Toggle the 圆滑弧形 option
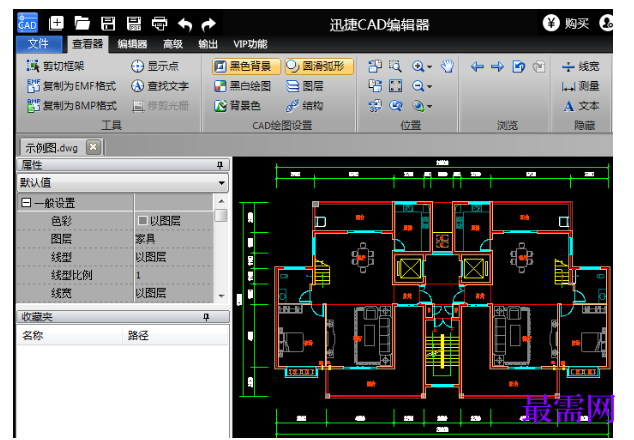This screenshot has height=440, width=634. click(x=319, y=66)
